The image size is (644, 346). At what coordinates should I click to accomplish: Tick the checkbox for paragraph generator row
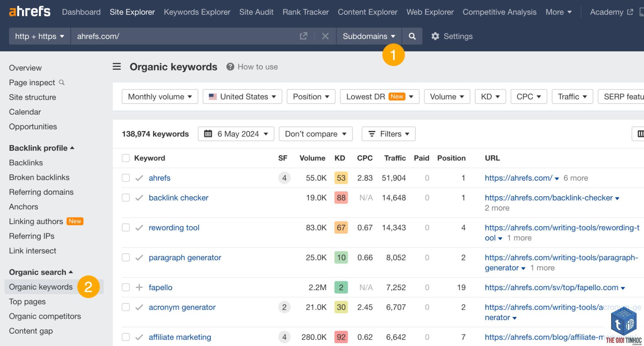click(x=126, y=258)
